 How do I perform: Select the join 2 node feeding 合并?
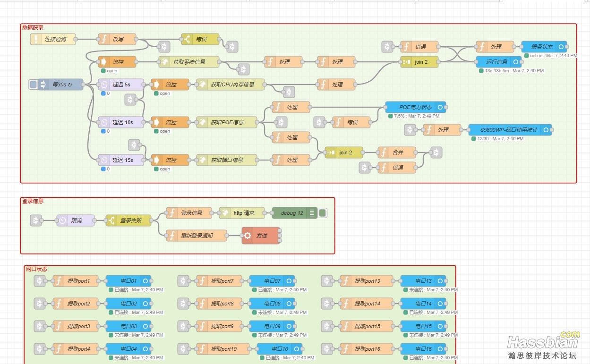(344, 152)
